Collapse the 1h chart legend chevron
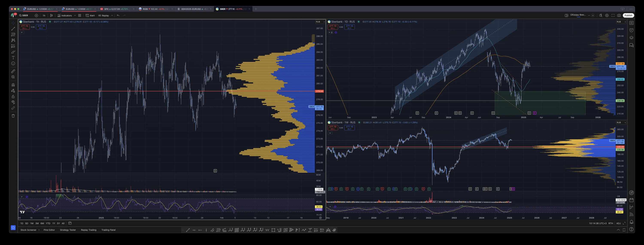 [22, 32]
